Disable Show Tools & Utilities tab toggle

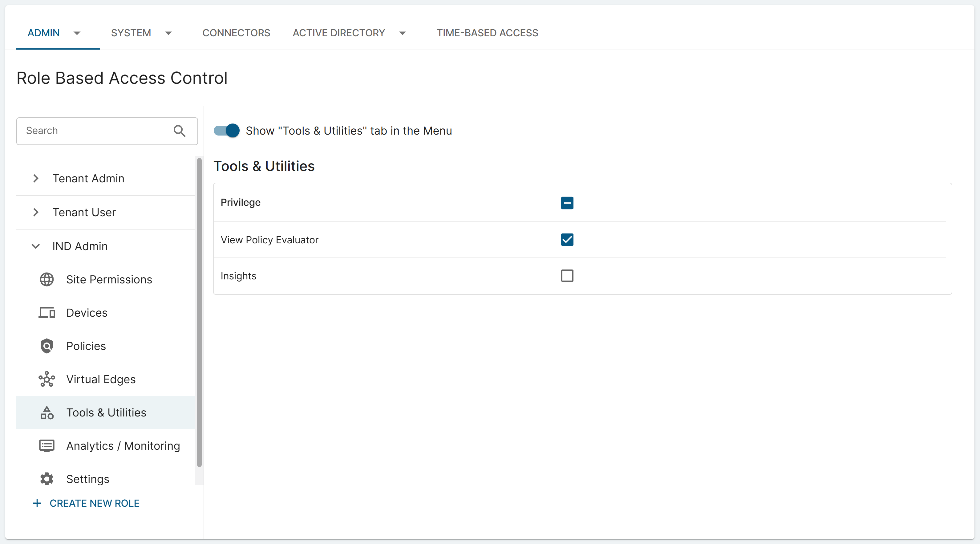227,131
